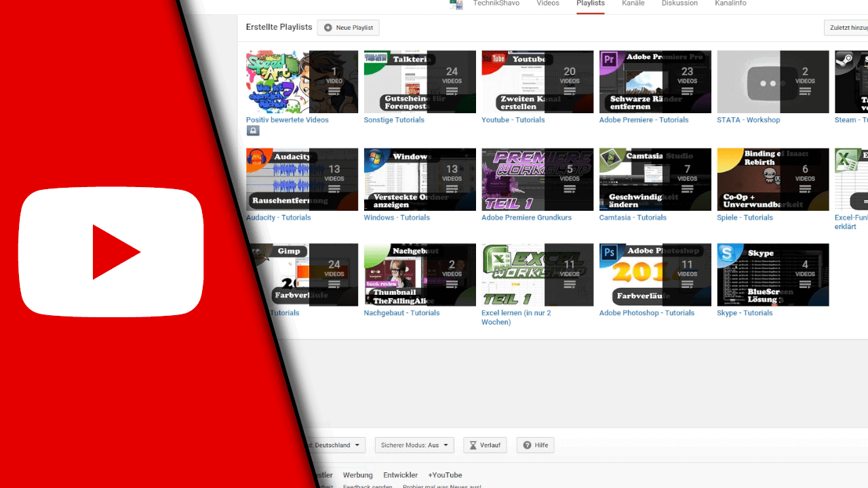Click the Sonstige Tutorials title link
The image size is (868, 488).
(x=394, y=120)
